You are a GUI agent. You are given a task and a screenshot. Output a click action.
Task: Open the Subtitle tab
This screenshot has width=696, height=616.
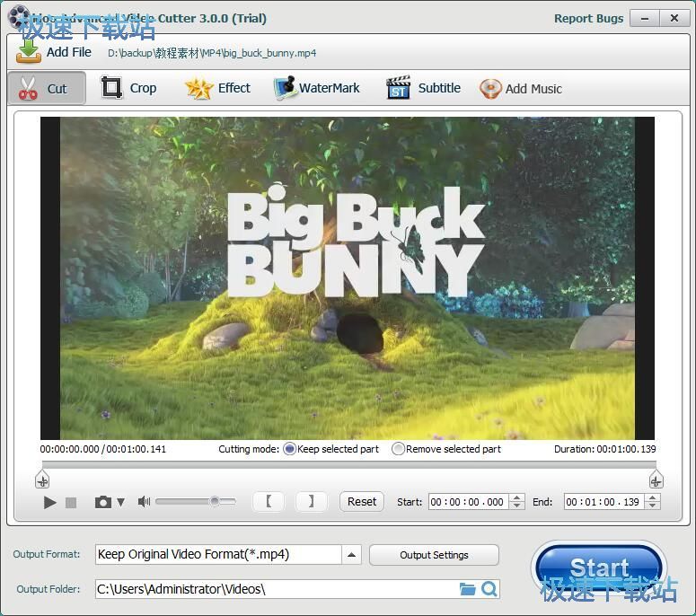[423, 88]
